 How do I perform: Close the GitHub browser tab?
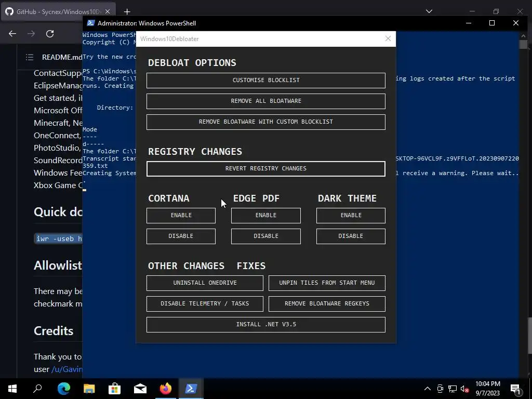(108, 11)
